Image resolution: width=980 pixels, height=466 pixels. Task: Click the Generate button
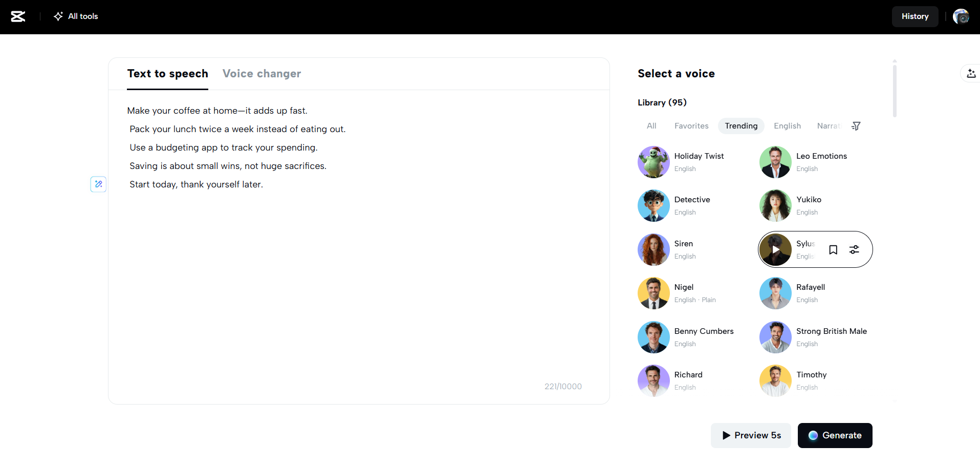point(835,435)
